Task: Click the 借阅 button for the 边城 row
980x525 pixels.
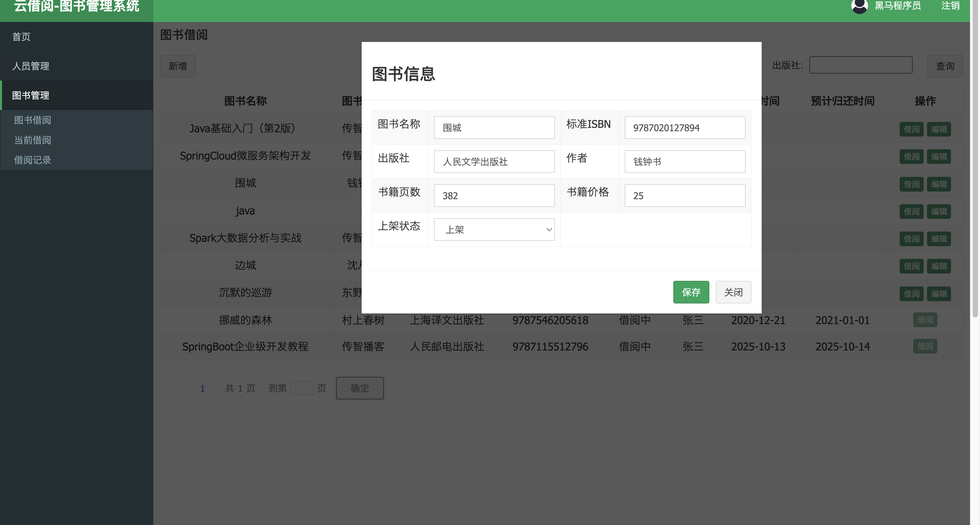Action: 911,266
